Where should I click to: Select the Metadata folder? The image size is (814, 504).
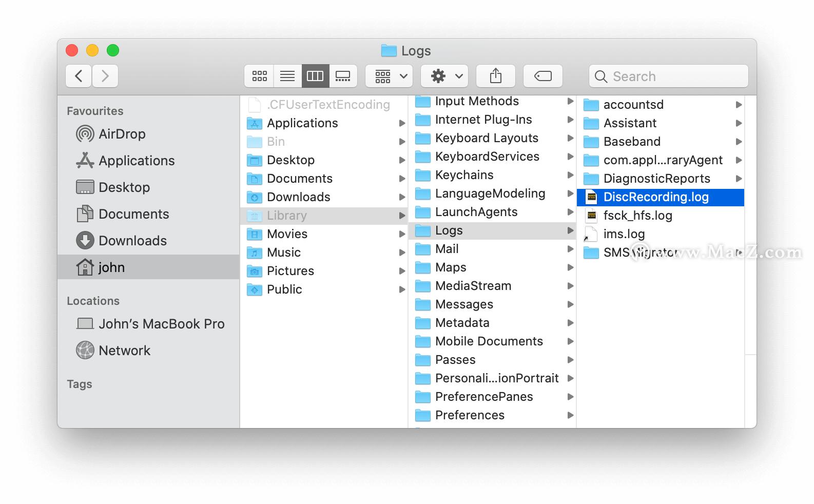[492, 323]
